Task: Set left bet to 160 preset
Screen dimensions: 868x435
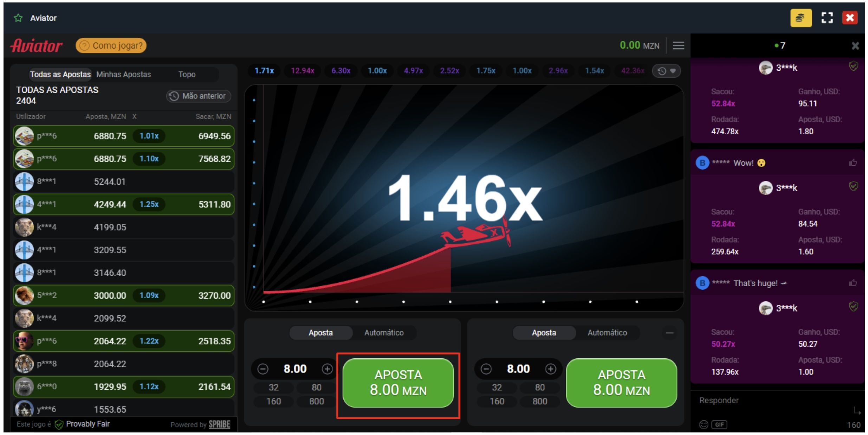Action: [x=273, y=401]
